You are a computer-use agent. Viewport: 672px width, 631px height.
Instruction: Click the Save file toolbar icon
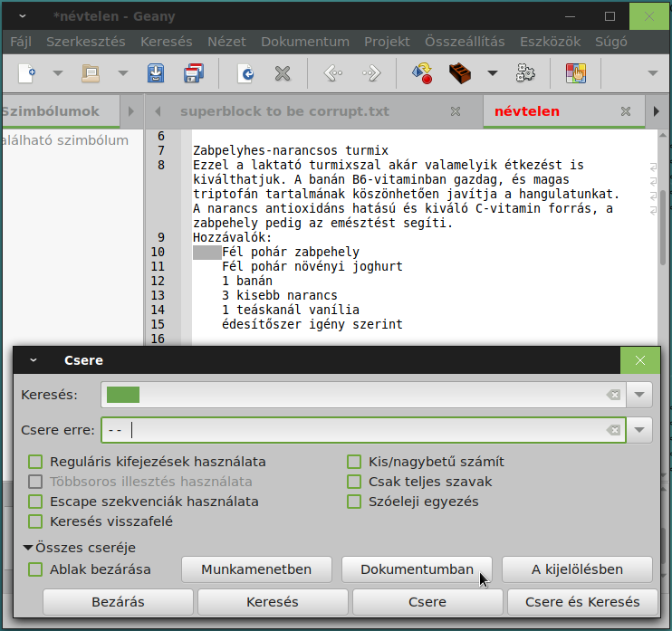pos(156,73)
